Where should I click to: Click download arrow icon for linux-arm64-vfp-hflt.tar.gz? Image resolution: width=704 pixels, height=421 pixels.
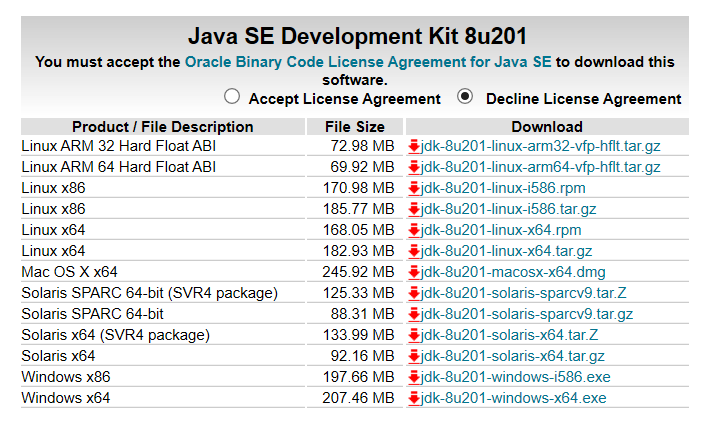pyautogui.click(x=414, y=167)
